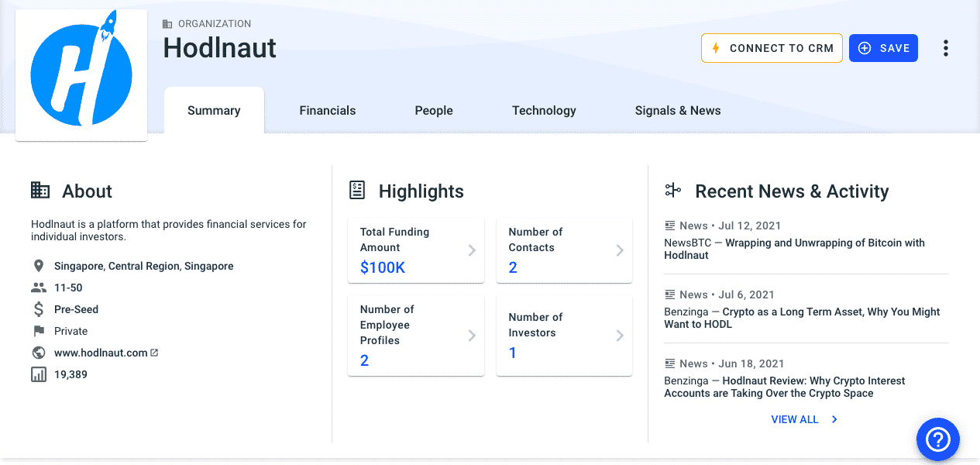Screen dimensions: 980x465
Task: Click the people icon next to 11-50
Action: click(x=37, y=287)
